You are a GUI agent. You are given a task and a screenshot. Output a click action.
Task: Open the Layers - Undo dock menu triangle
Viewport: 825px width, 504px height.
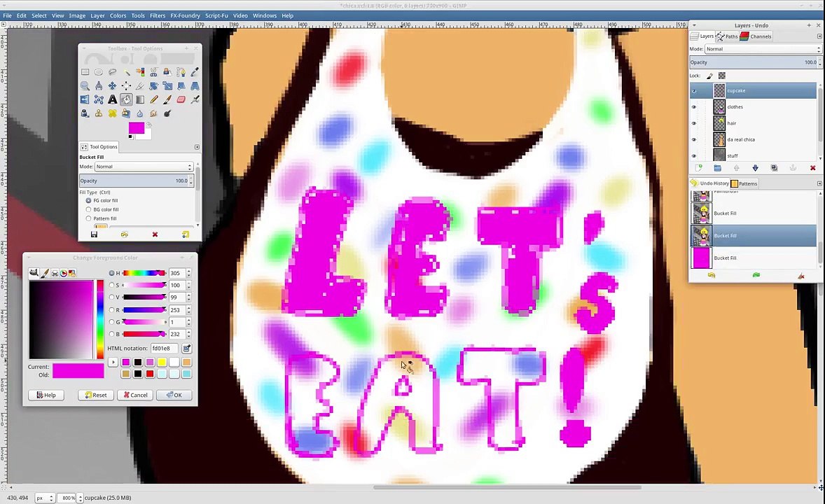(x=694, y=25)
